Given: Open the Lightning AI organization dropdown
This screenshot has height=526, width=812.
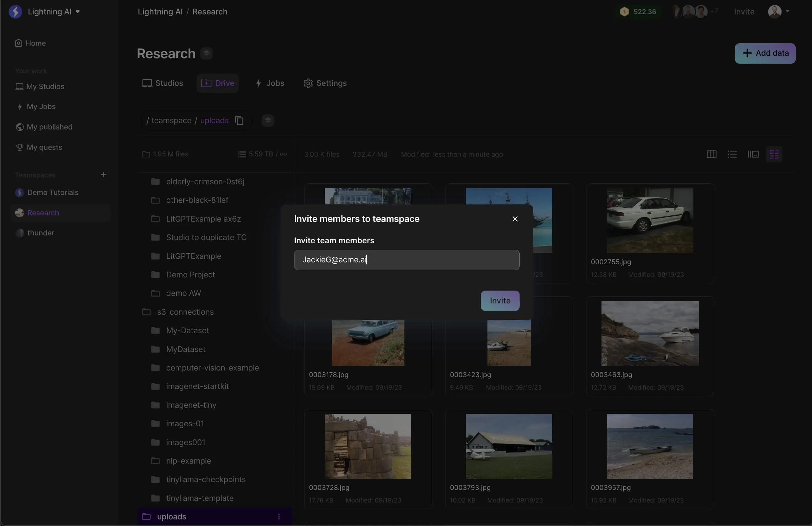Looking at the screenshot, I should click(x=54, y=12).
